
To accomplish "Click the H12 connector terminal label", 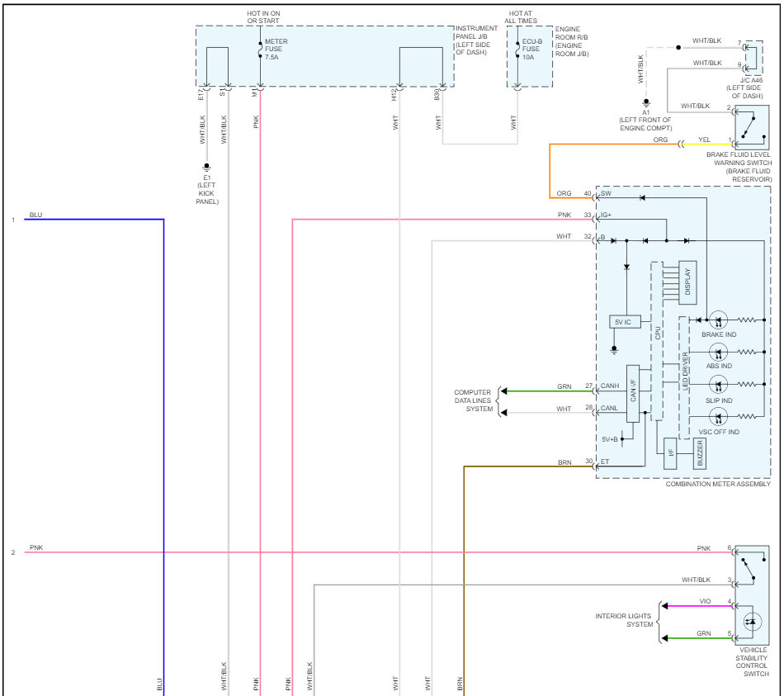I will 394,95.
